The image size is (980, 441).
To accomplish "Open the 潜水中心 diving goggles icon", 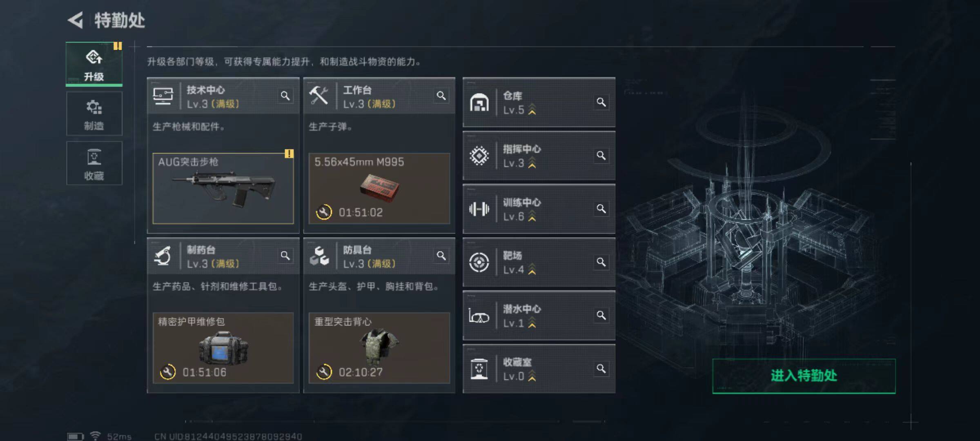I will tap(479, 316).
